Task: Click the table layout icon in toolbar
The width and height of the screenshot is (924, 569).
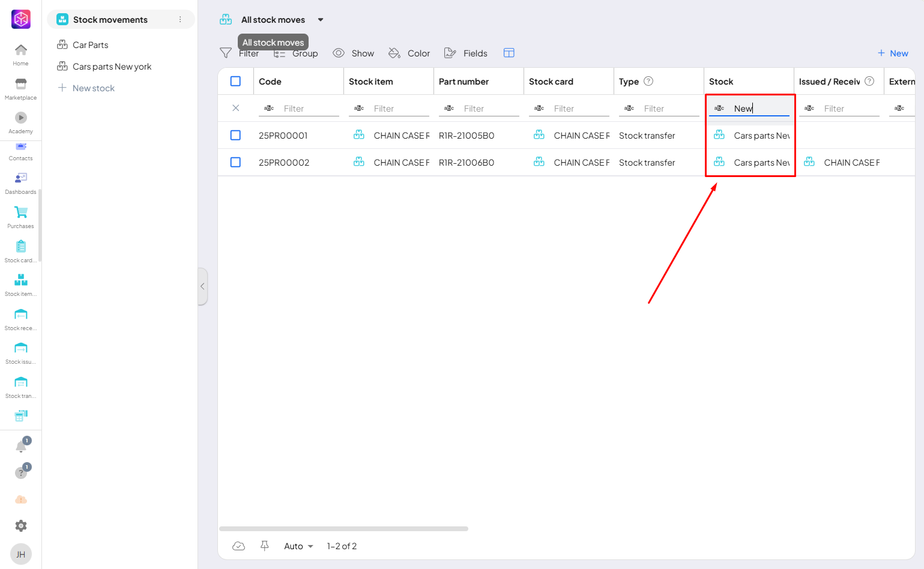Action: coord(509,53)
